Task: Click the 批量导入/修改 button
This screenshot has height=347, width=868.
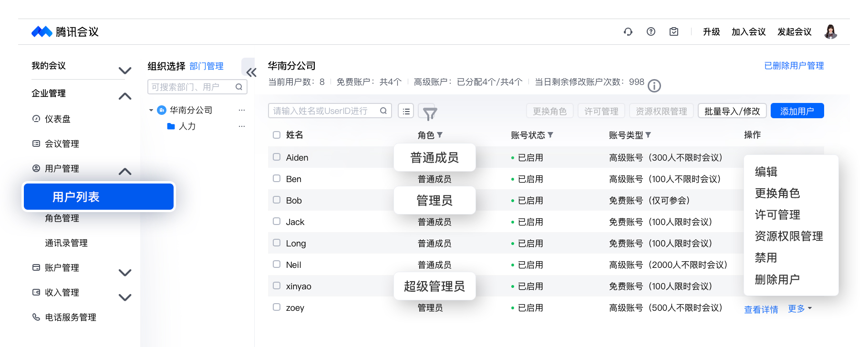Action: [732, 111]
